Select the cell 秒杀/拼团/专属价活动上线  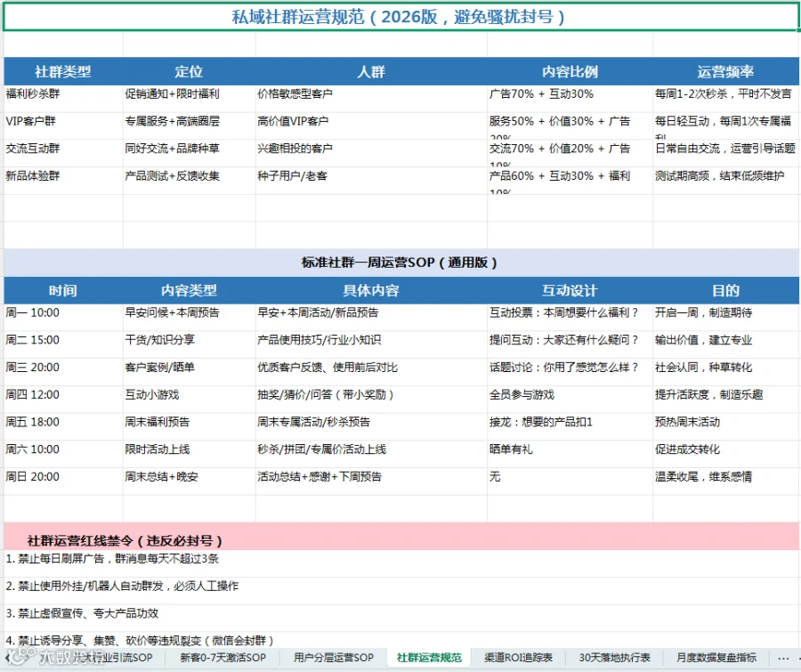[371, 454]
